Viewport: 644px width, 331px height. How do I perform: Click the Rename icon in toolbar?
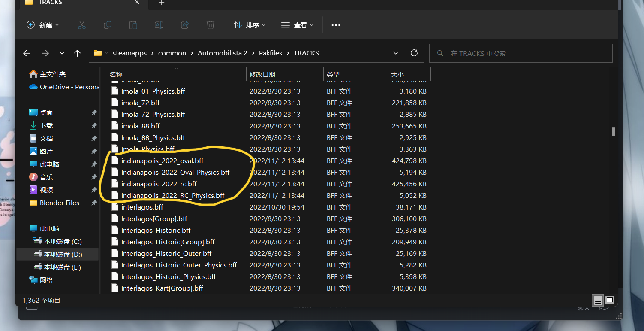(x=159, y=25)
